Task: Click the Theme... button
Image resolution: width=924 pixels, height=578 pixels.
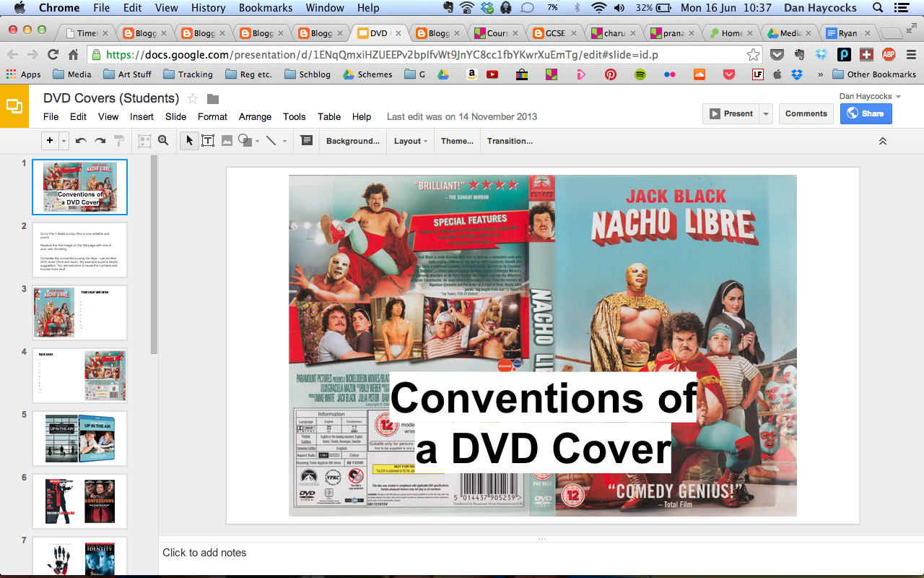Action: (457, 141)
